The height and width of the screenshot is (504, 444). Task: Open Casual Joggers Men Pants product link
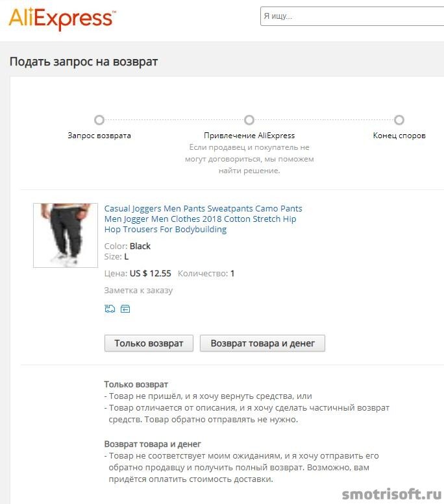coord(203,219)
